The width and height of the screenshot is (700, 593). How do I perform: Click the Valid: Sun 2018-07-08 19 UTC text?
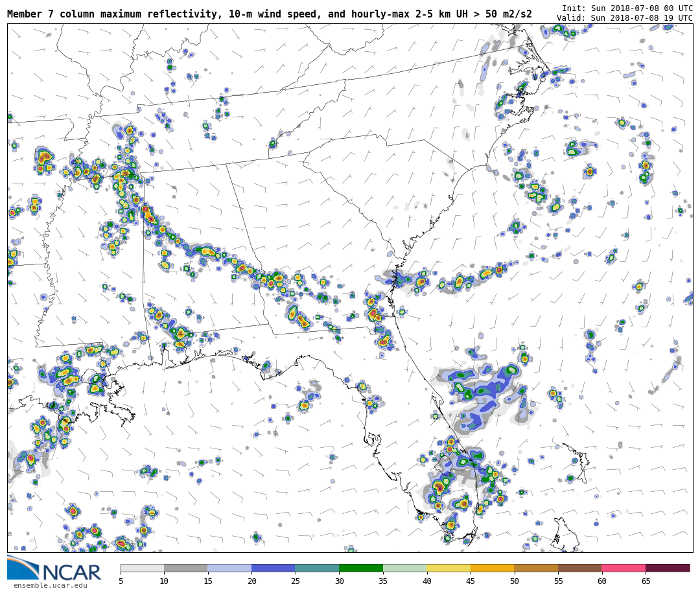pyautogui.click(x=625, y=18)
